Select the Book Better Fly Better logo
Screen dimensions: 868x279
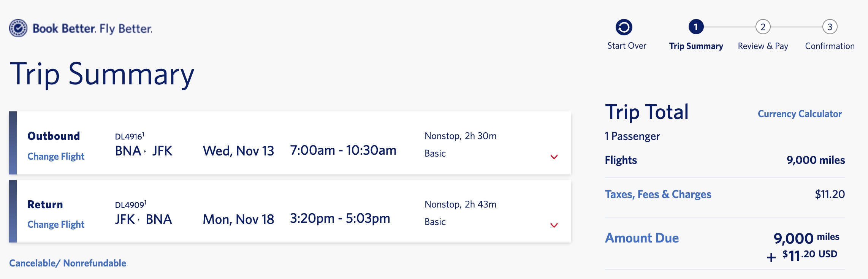pyautogui.click(x=81, y=29)
